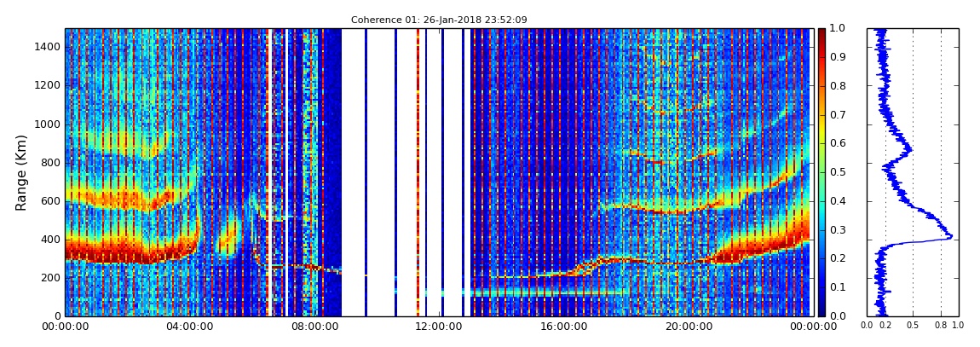Click the 0.5 tick on the profile plot axis
Screen dimensions: 980x347
(914, 326)
